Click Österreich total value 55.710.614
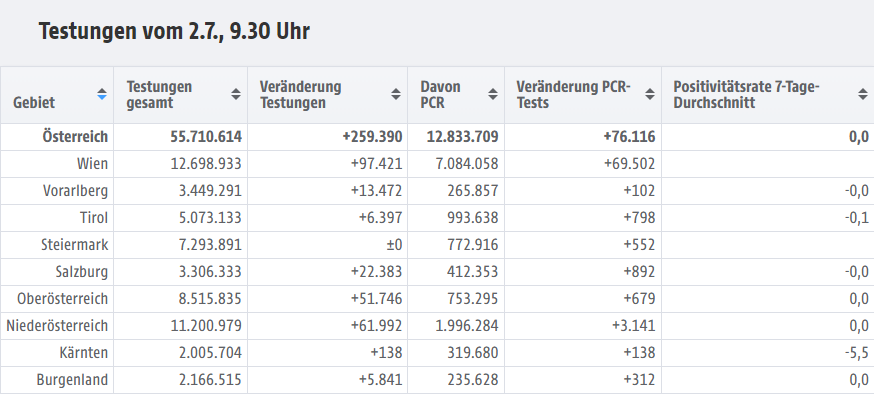Screen dimensions: 874x394 point(206,137)
